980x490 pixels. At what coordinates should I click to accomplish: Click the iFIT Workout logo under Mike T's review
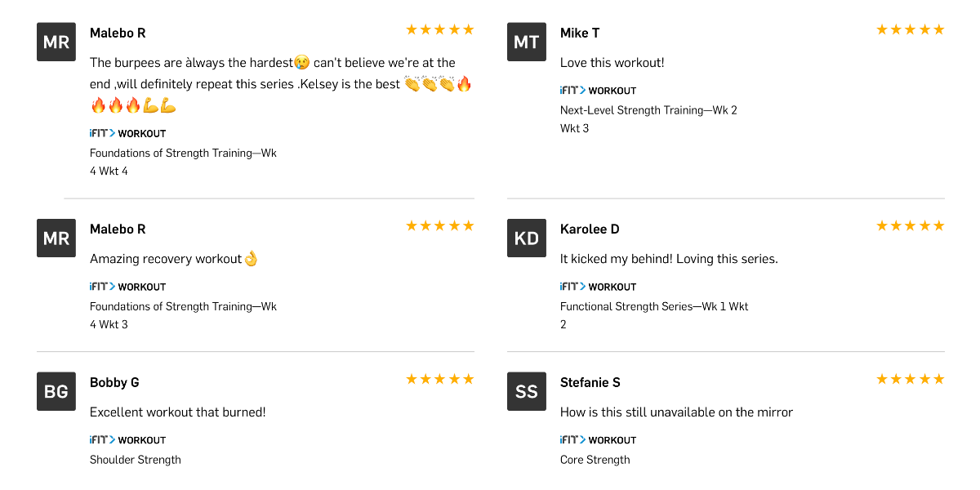coord(598,91)
